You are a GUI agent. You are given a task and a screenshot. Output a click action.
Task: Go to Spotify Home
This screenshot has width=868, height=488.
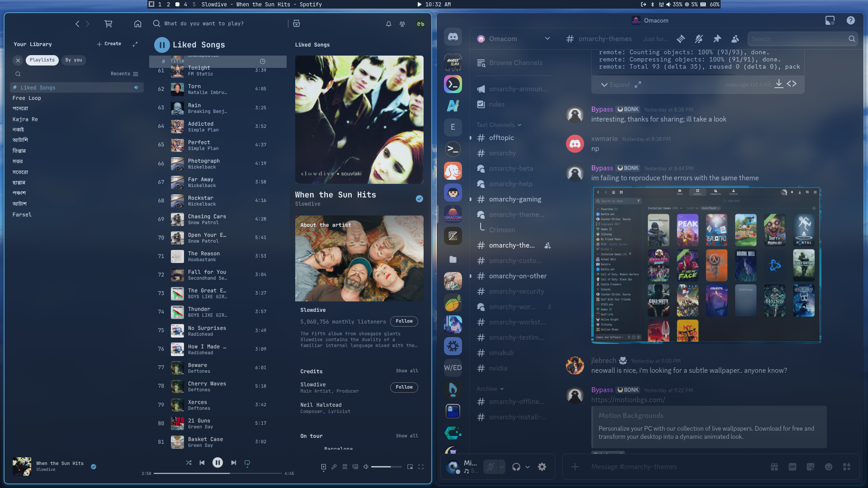(x=138, y=23)
